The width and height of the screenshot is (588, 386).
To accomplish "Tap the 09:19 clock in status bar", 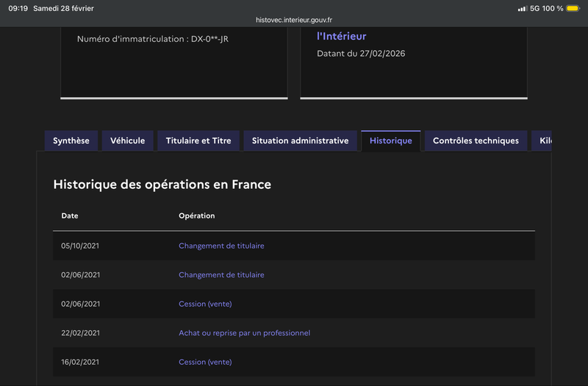I will coord(18,9).
